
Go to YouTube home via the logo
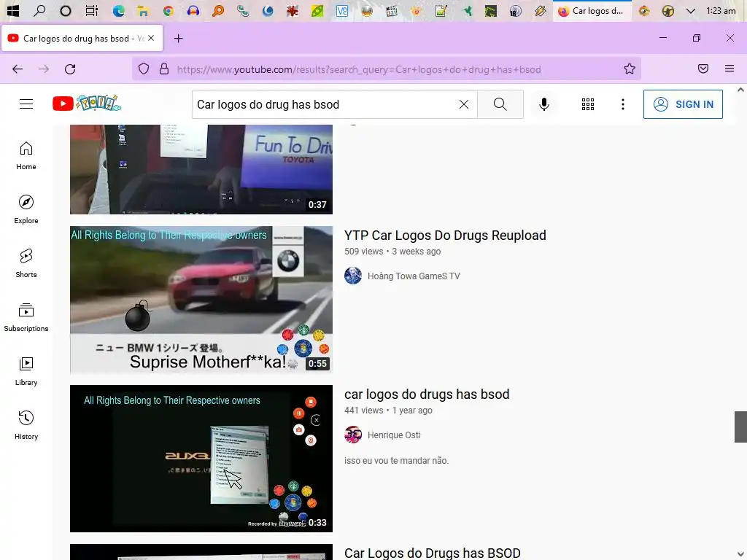87,103
